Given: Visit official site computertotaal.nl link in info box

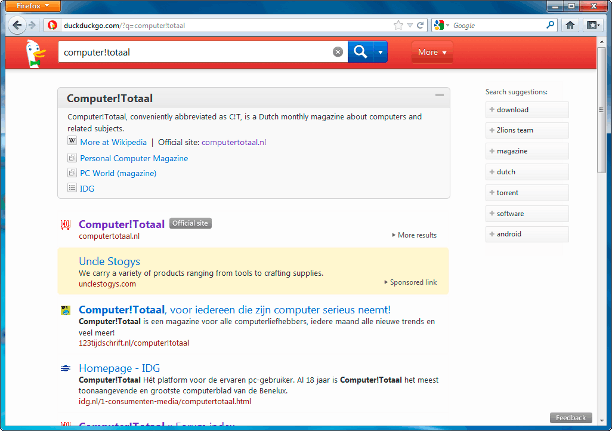Looking at the screenshot, I should coord(234,142).
